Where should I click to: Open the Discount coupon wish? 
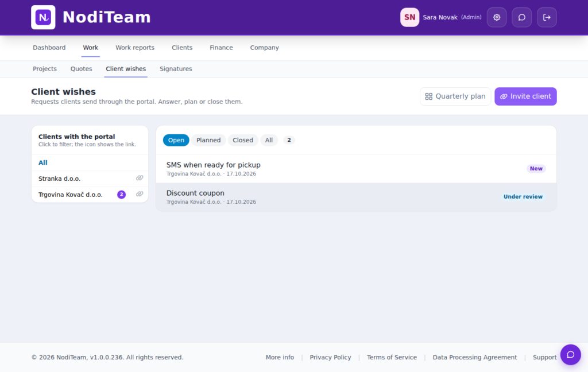[356, 197]
